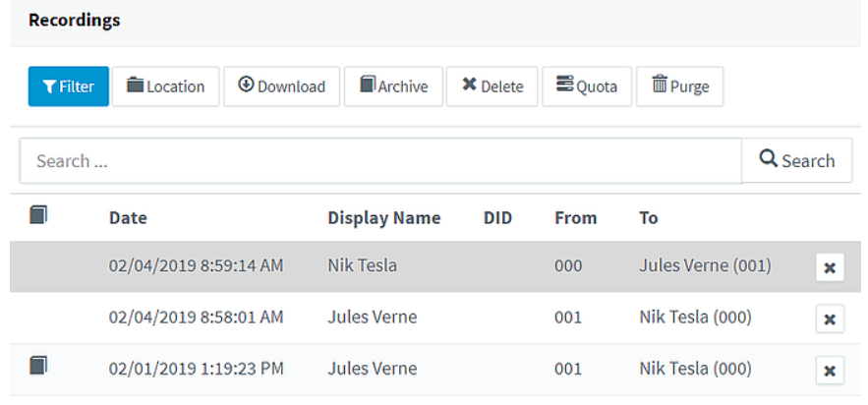Click the Filter button
Screen dimensions: 868x405
(69, 87)
